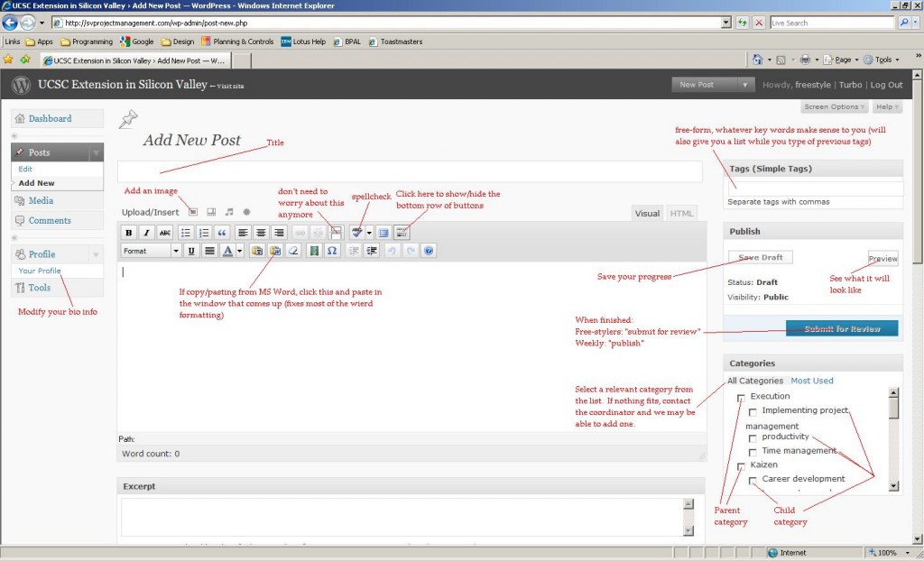This screenshot has width=924, height=561.
Task: Switch to the HTML editor tab
Action: (x=681, y=214)
